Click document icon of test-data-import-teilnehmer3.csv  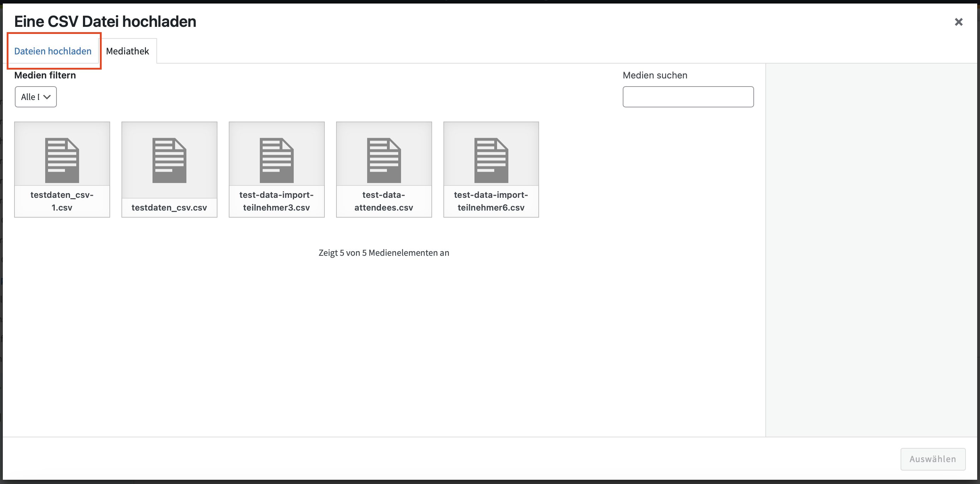(x=276, y=160)
